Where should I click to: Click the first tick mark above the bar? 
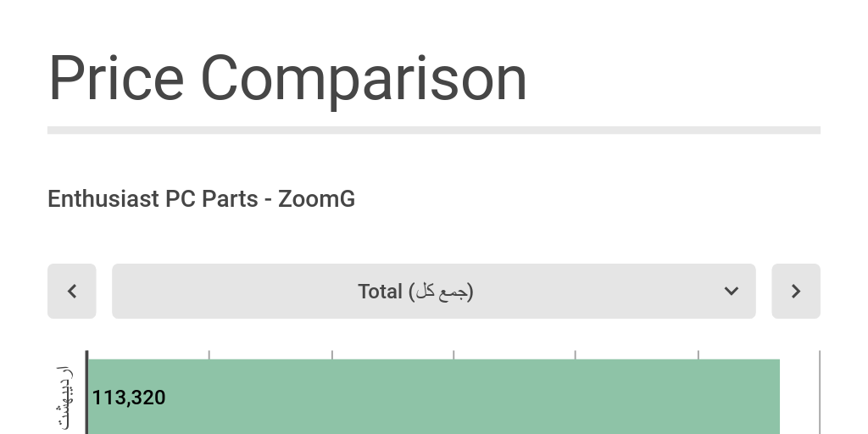point(209,354)
